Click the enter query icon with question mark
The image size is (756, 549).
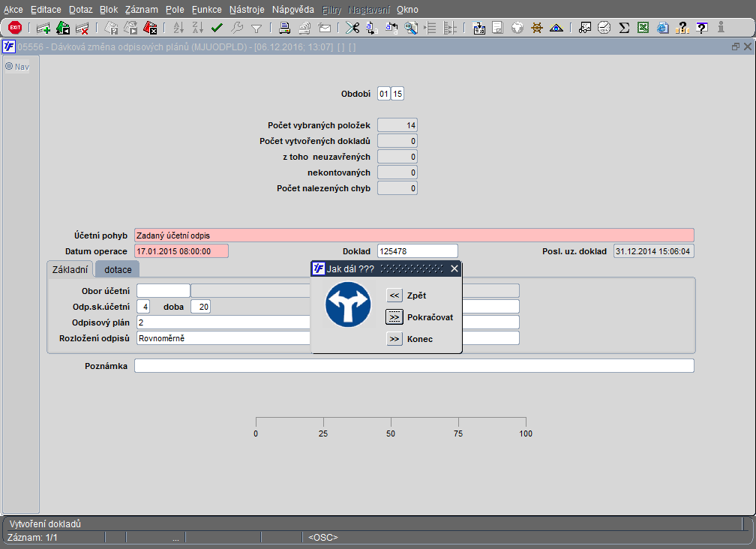pyautogui.click(x=111, y=28)
